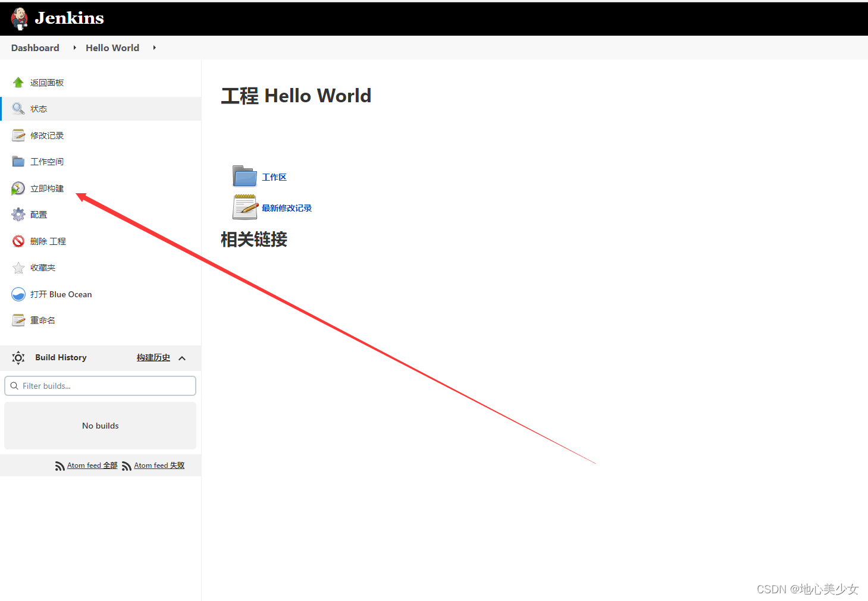
Task: Collapse the Build History chevron
Action: (x=182, y=358)
